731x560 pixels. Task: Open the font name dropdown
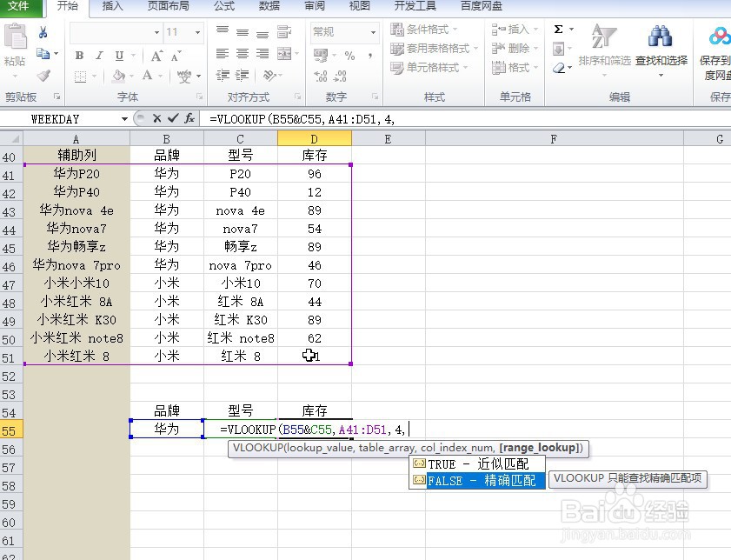click(156, 32)
